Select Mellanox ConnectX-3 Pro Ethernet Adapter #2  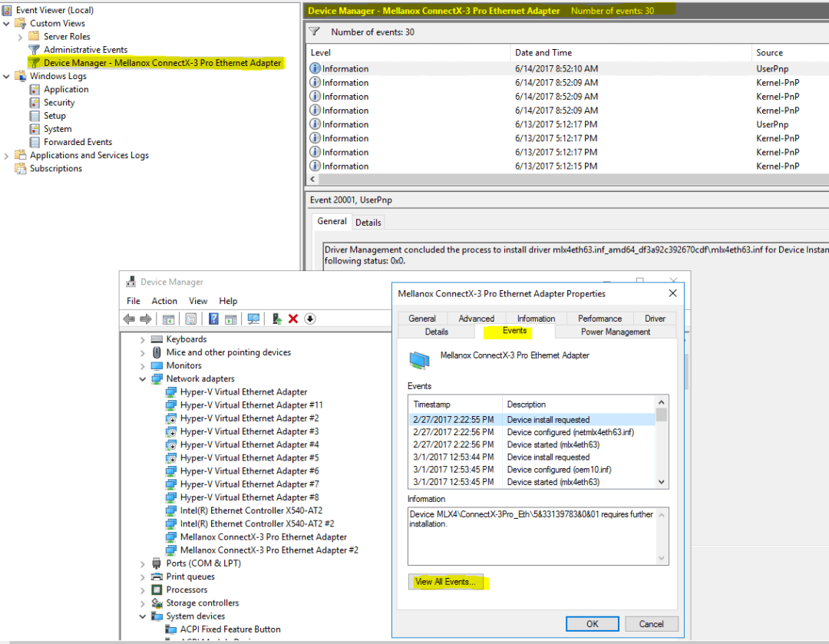tap(269, 550)
